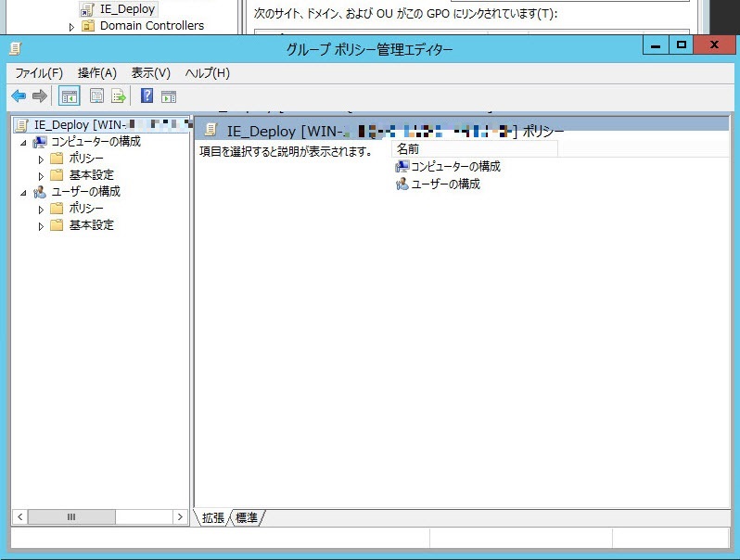Open the 操作(A) menu

point(97,73)
